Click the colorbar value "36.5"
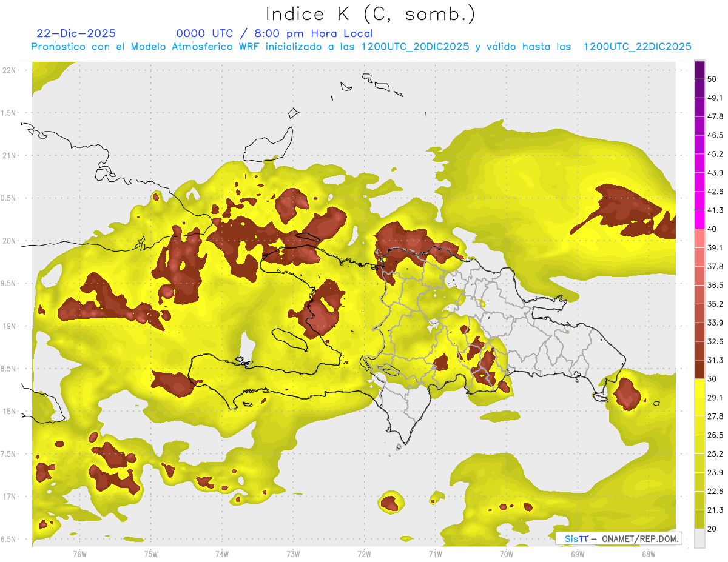Viewport: 728px width, 562px height. [715, 285]
